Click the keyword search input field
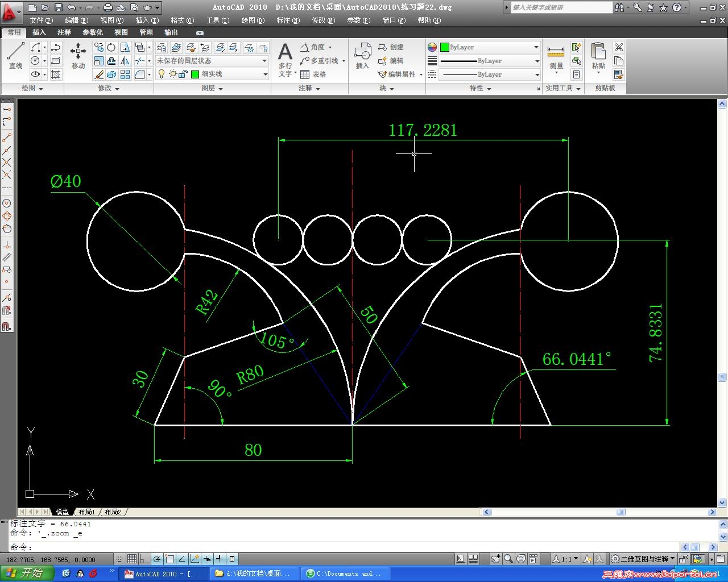Viewport: 728px width, 582px height. coord(561,7)
